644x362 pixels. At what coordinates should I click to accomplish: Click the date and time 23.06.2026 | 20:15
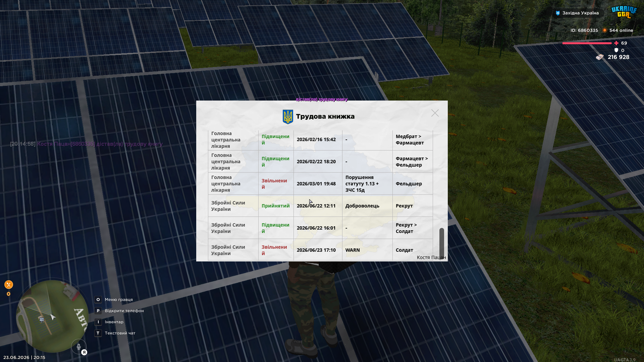(x=23, y=357)
